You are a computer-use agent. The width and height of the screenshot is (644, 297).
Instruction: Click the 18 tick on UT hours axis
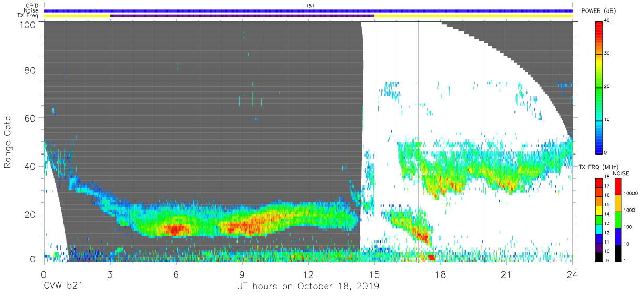click(441, 273)
